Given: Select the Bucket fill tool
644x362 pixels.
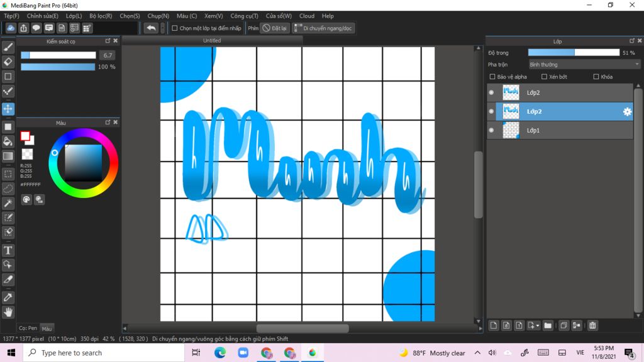Looking at the screenshot, I should [8, 141].
